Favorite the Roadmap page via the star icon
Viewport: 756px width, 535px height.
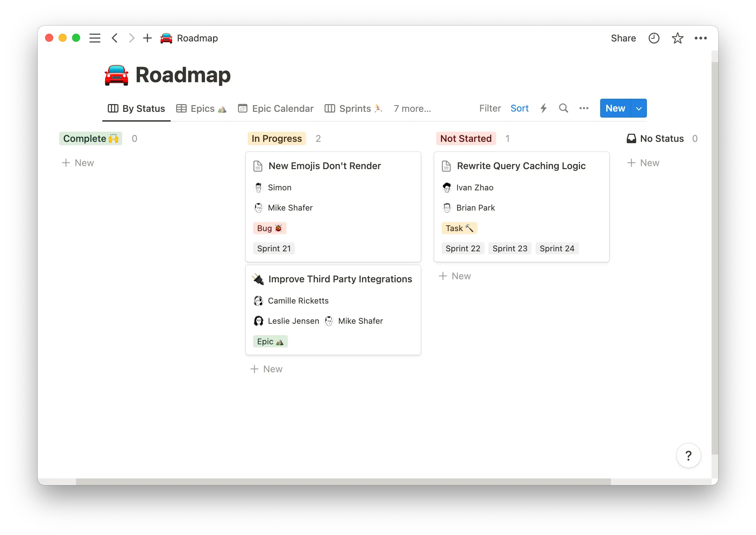click(x=677, y=38)
